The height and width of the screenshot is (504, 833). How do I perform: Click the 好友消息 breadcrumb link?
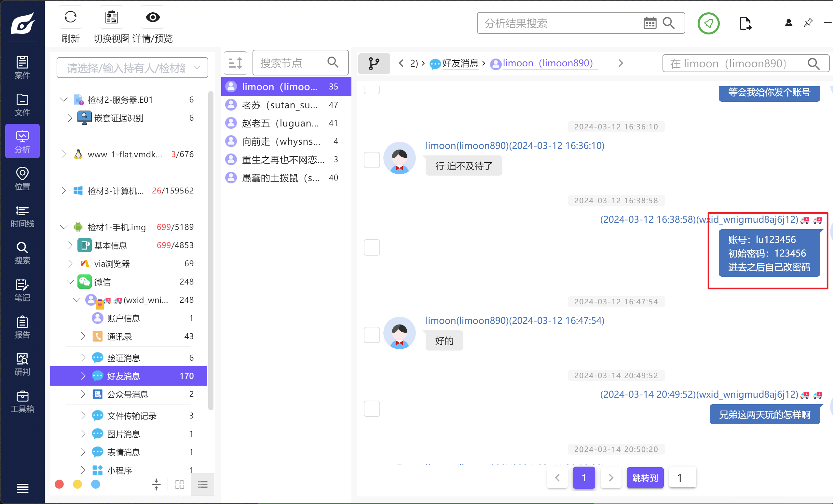[460, 63]
